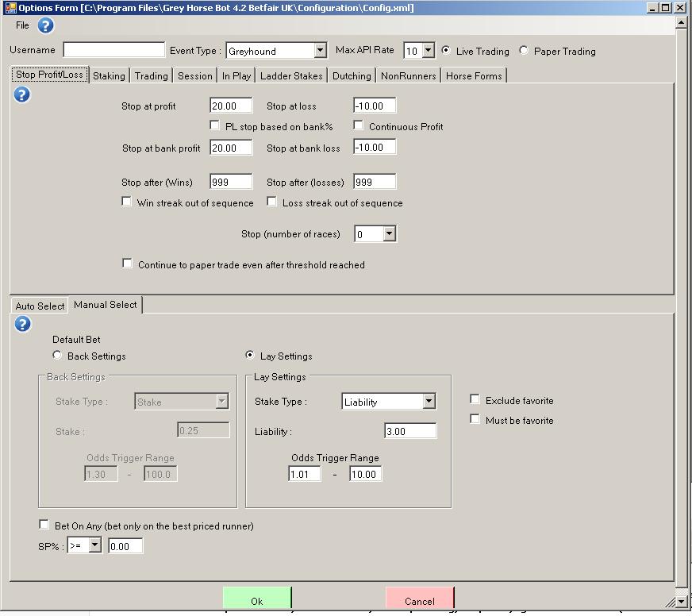Open the Session tab
This screenshot has width=692, height=616.
(195, 76)
